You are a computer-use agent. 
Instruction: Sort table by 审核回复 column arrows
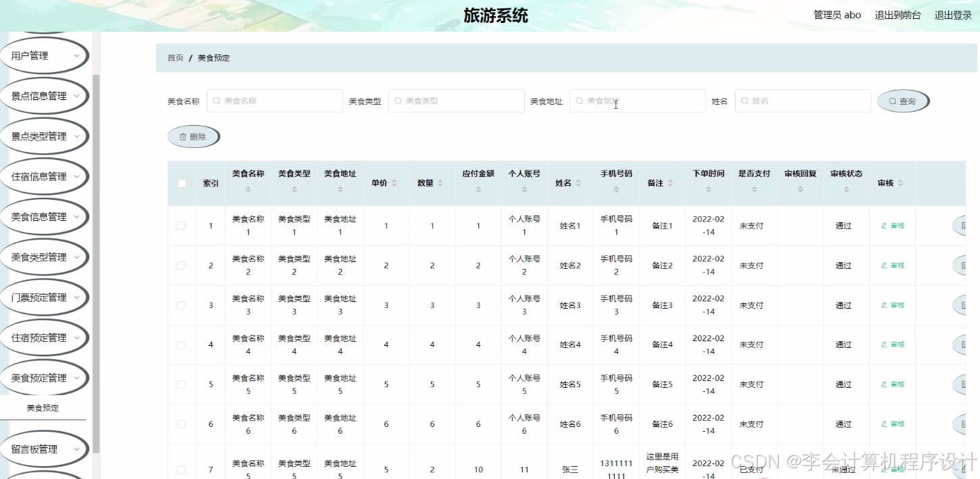tap(800, 190)
